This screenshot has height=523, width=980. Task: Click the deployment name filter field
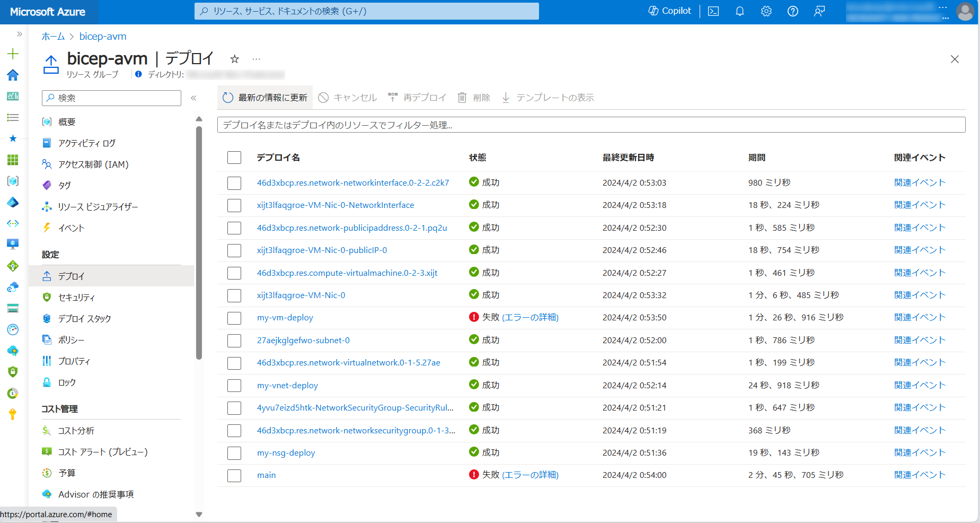(x=591, y=125)
